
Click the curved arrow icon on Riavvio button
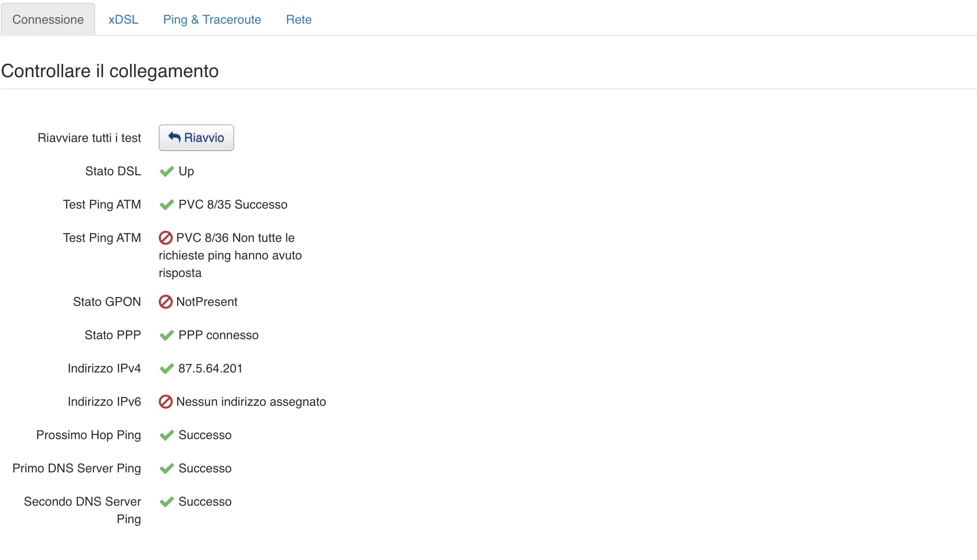coord(175,137)
